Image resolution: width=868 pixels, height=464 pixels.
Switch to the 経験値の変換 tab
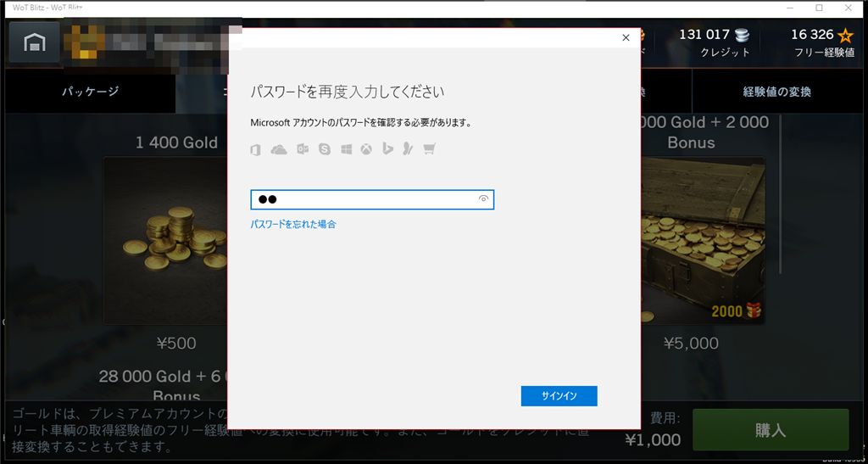pos(776,92)
